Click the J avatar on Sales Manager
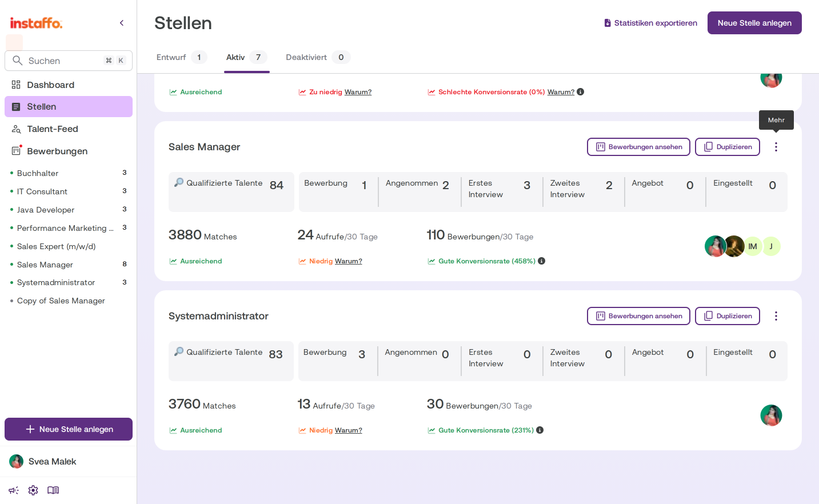 point(771,246)
